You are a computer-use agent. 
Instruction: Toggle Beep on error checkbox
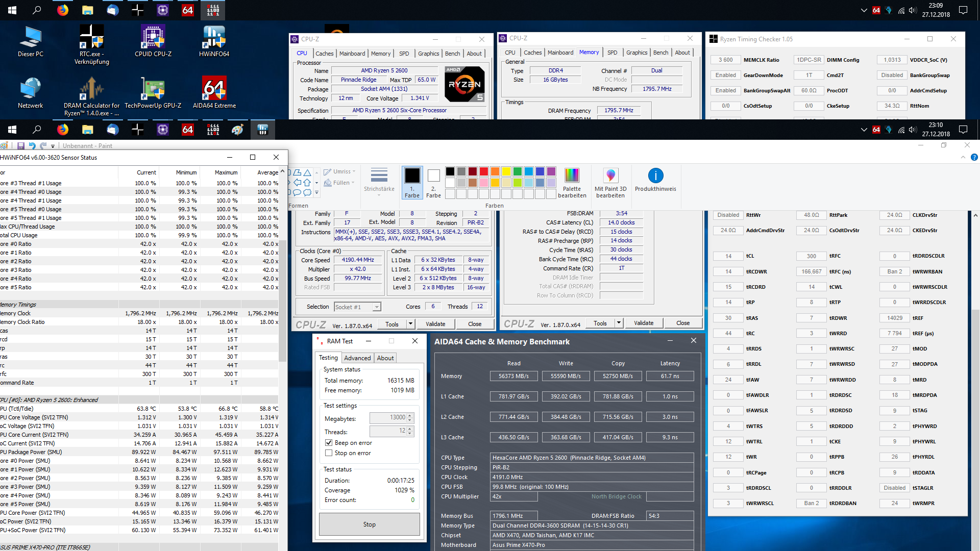click(x=329, y=443)
